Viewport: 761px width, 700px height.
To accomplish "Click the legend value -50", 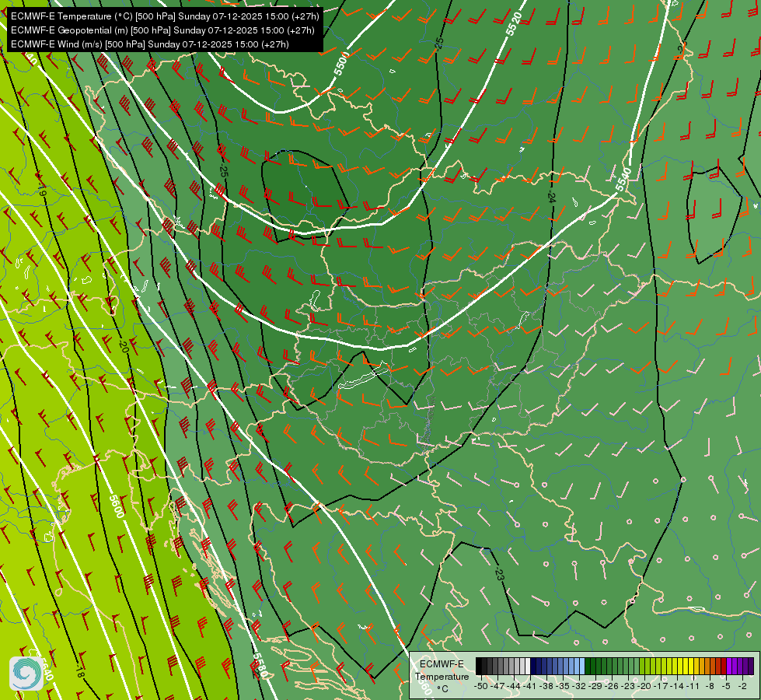I will click(481, 686).
